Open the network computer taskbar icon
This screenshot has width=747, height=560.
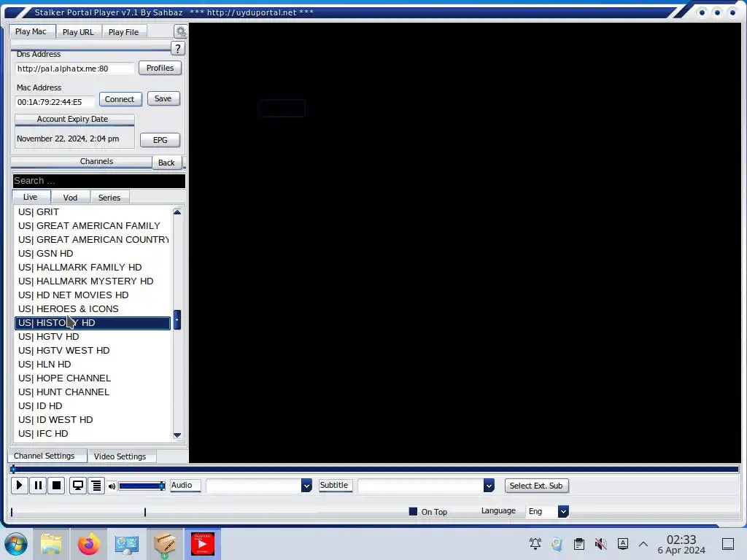coord(126,544)
